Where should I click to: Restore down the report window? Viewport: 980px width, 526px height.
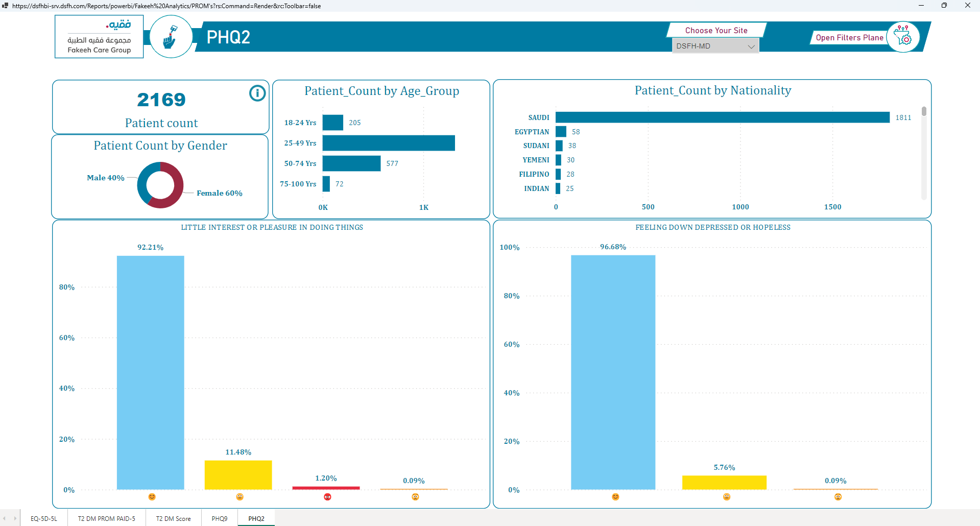(944, 6)
